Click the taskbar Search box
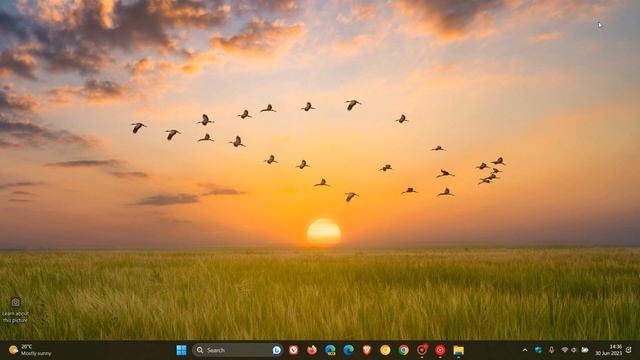The image size is (640, 360). tap(238, 350)
